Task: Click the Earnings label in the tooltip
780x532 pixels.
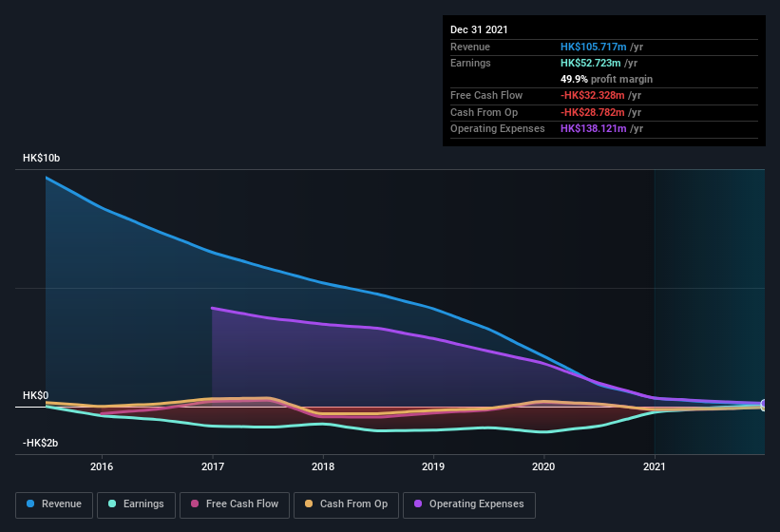Action: (470, 63)
